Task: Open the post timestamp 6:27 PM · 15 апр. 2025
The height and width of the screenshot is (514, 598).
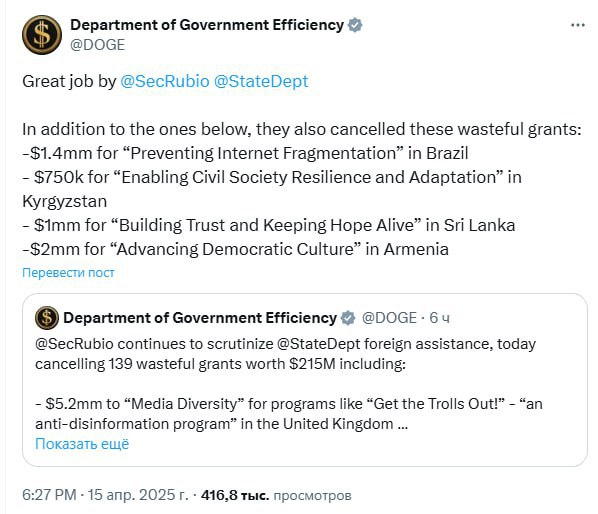Action: (105, 495)
